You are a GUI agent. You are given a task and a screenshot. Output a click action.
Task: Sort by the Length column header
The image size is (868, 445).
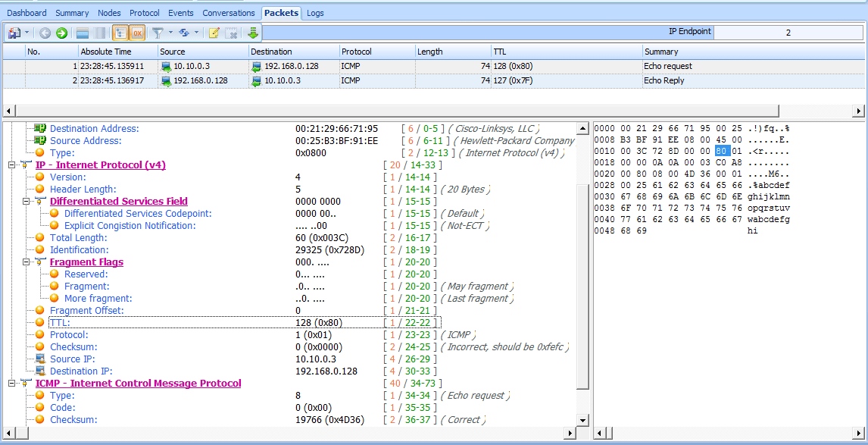(453, 52)
